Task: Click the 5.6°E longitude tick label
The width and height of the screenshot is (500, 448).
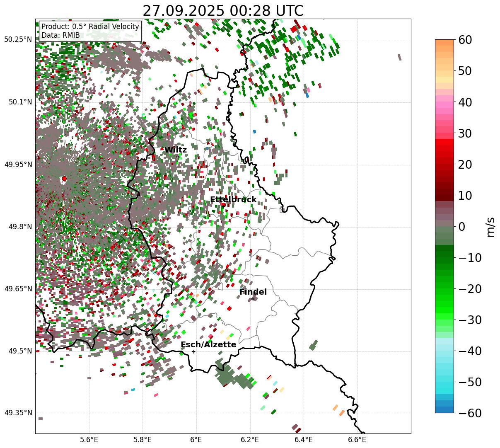Action: coord(89,439)
